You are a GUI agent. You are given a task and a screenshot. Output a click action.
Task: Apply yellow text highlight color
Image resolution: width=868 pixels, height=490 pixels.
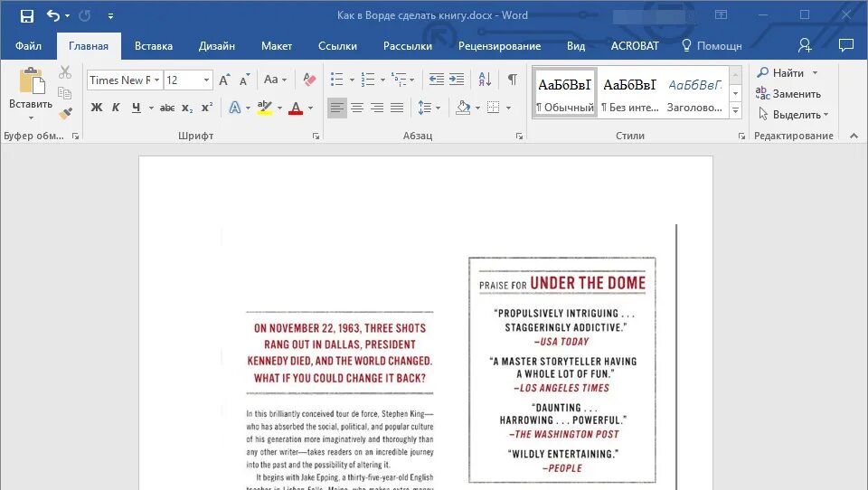265,108
